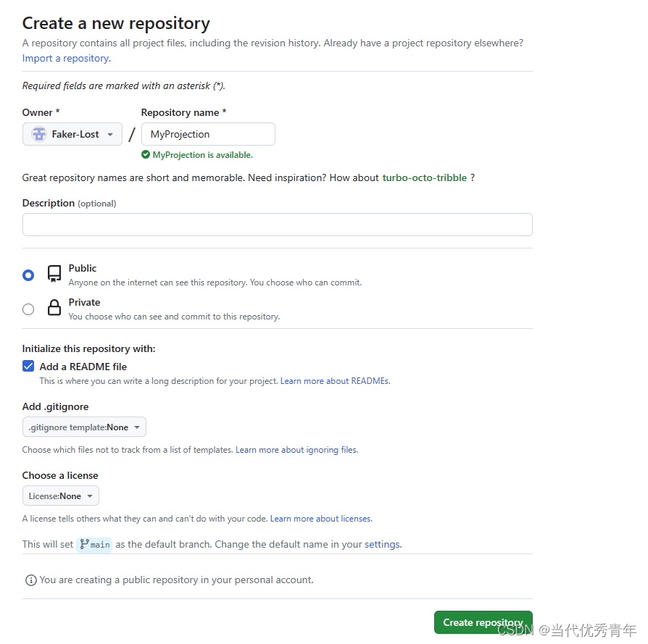Click the Description text field
The width and height of the screenshot is (648, 644).
pos(278,225)
